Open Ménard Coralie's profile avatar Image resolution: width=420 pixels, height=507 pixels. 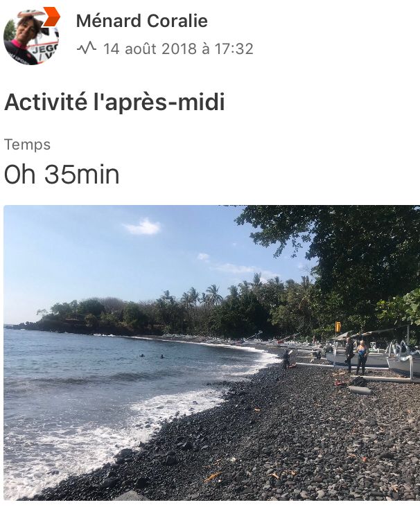(x=32, y=37)
